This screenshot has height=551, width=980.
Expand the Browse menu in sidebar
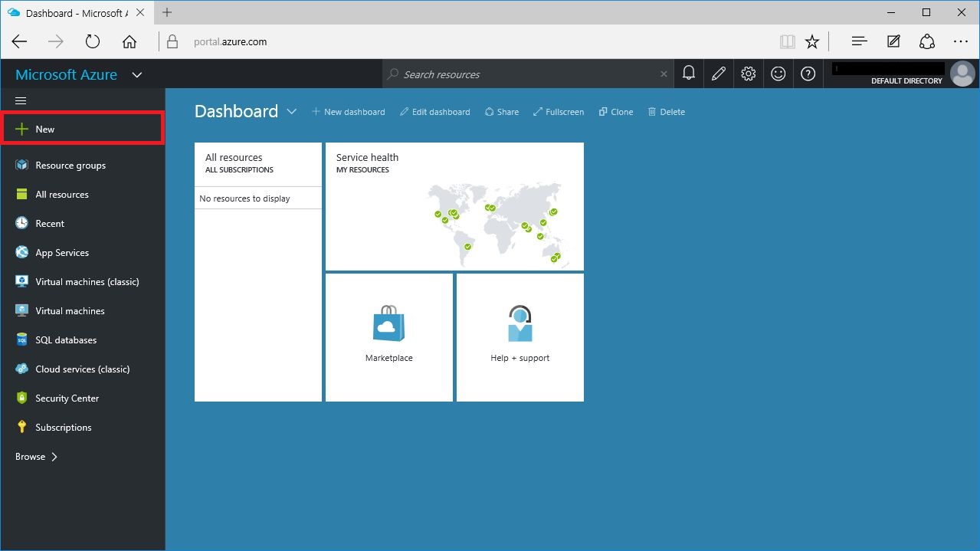click(x=37, y=457)
